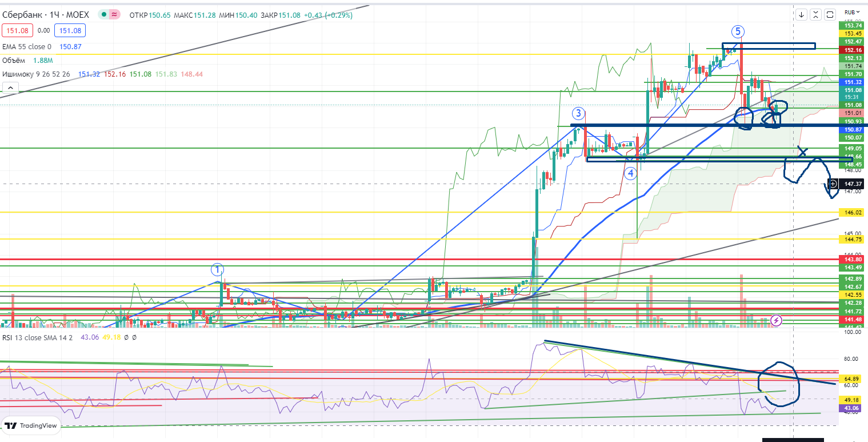Click the TradingView logo
The image size is (868, 442).
(31, 425)
